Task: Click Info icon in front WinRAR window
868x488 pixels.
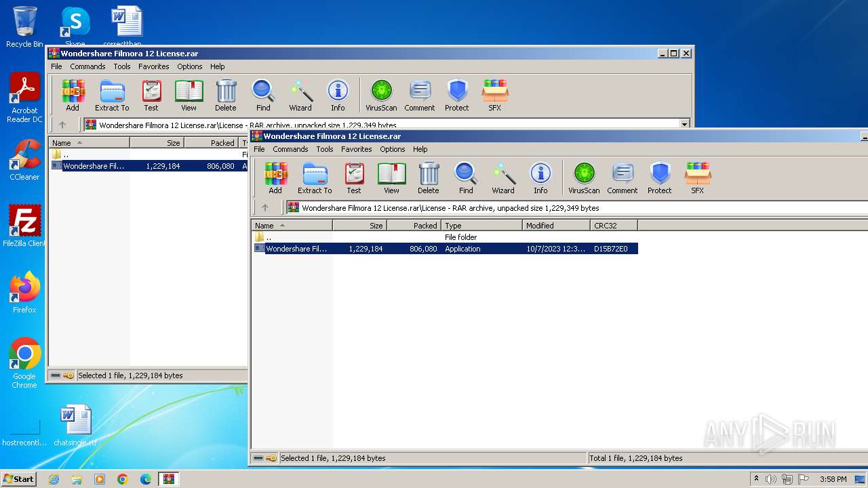Action: click(x=540, y=178)
